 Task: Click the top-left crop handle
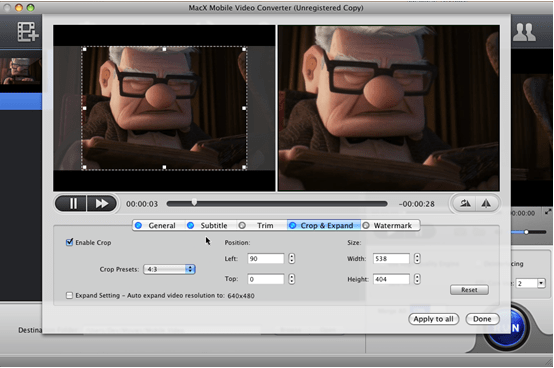(84, 49)
